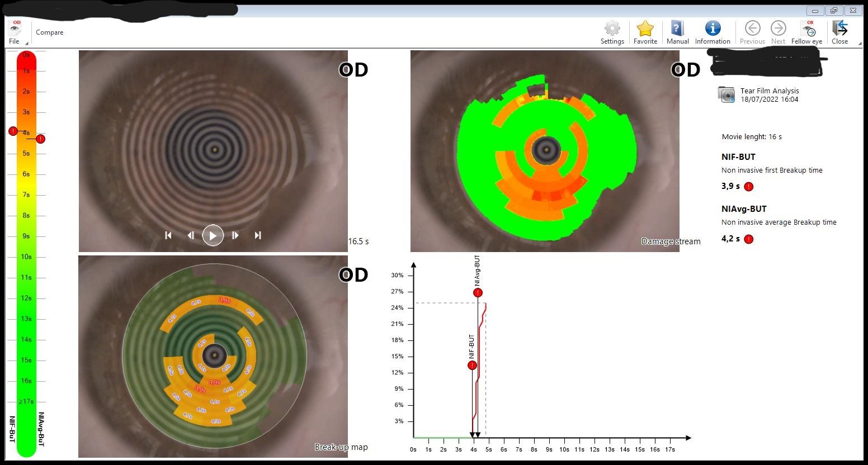Switch to Fellow eye view
868x465 pixels.
(807, 29)
